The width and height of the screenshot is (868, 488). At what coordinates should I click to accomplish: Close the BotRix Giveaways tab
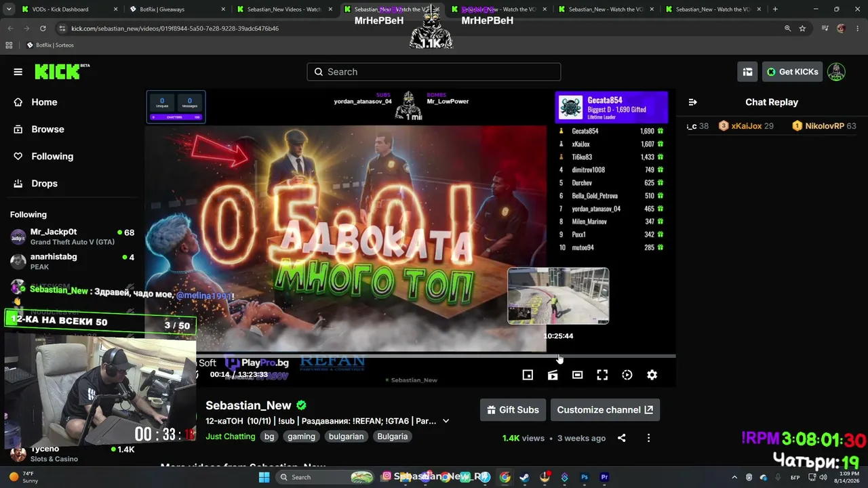click(223, 9)
